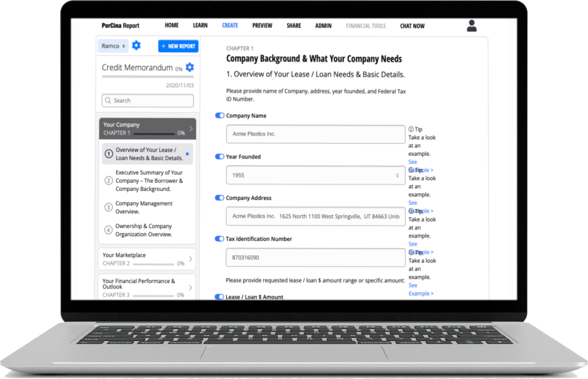
Task: Click the Tip info icon beside Company Name
Action: pos(411,129)
